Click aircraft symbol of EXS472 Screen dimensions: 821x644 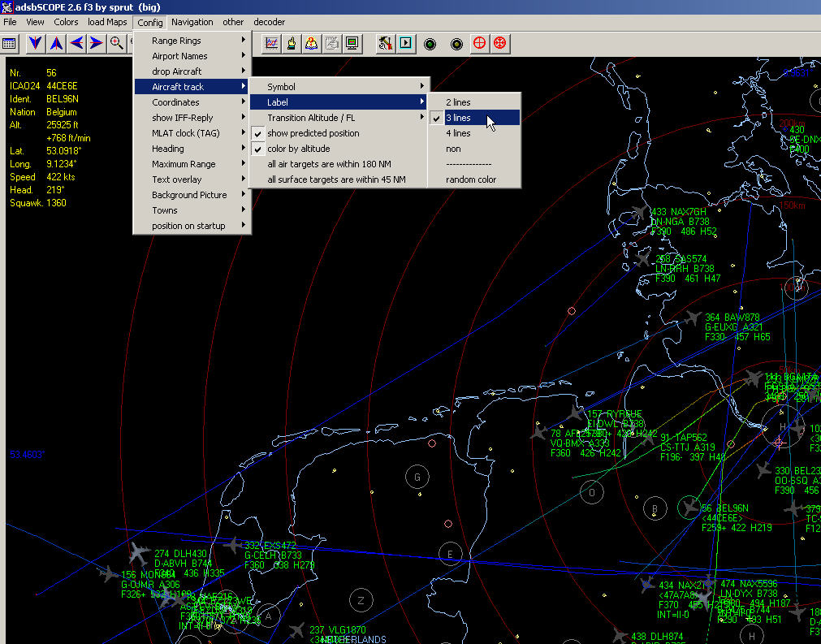tap(234, 545)
